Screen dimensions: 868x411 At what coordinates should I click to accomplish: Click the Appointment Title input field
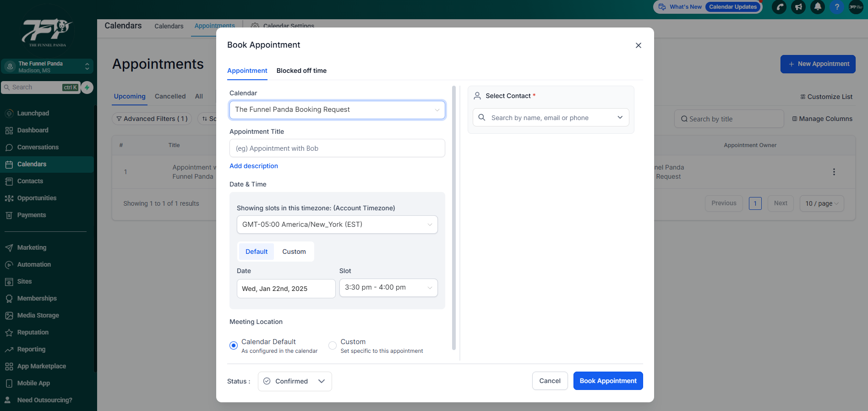[x=337, y=148]
